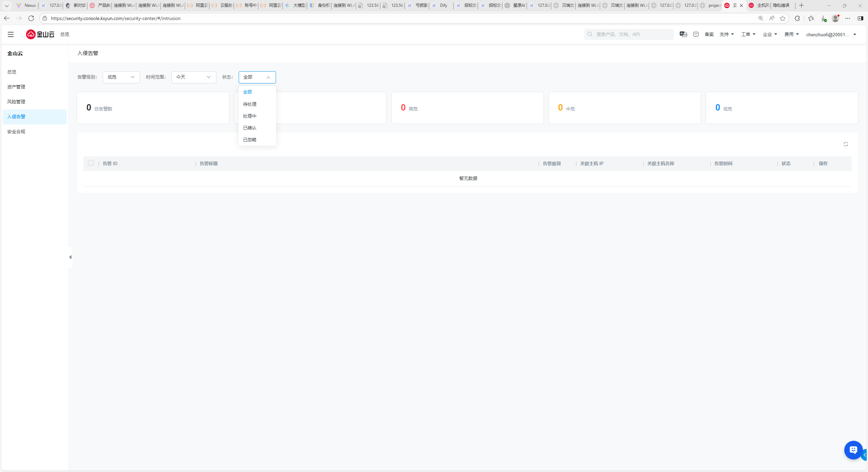Open the hamburger navigation menu
This screenshot has height=472, width=868.
tap(11, 34)
